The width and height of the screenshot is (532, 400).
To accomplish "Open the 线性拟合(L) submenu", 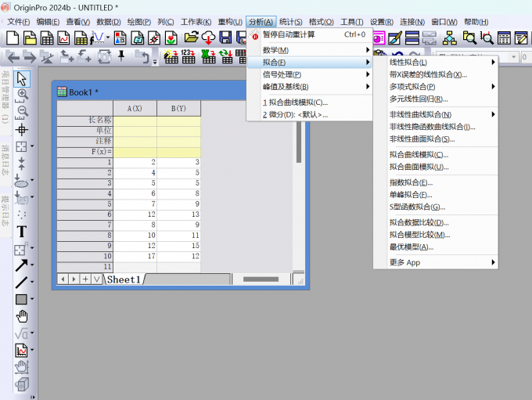I will (436, 62).
